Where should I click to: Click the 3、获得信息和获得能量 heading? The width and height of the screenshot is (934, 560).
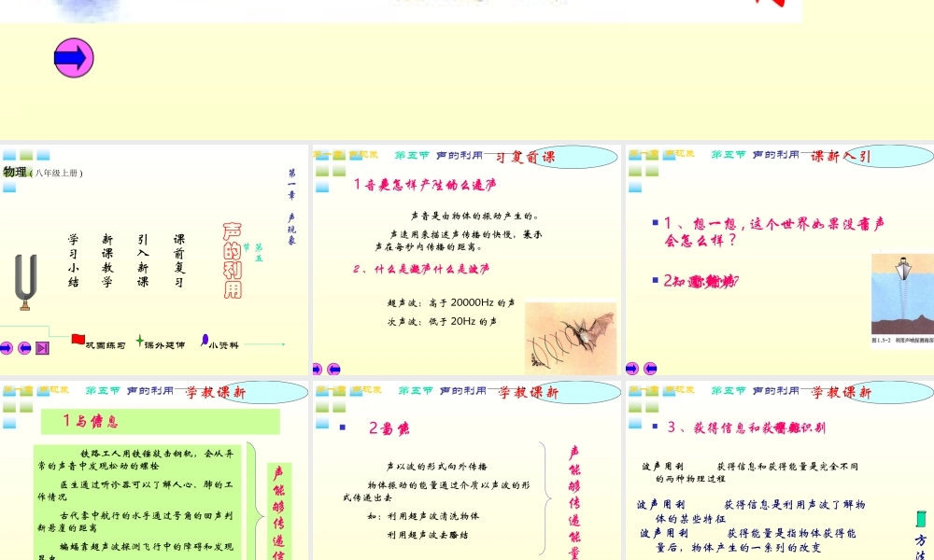pos(745,427)
